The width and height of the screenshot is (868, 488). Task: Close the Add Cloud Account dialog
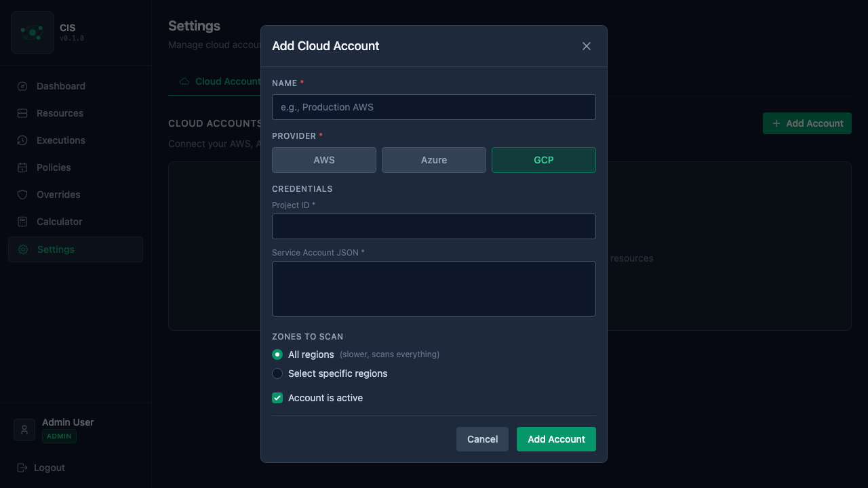[587, 46]
